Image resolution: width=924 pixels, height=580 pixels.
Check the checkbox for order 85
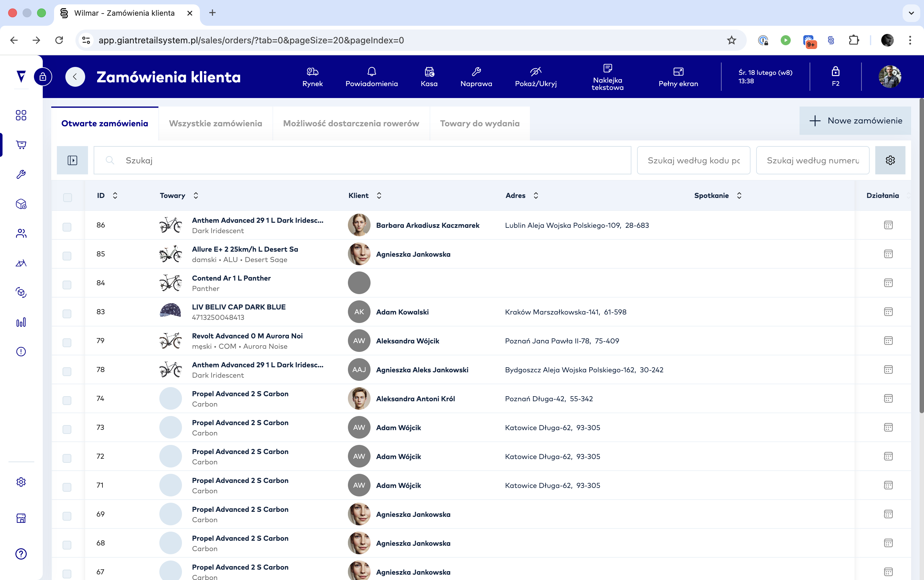(67, 256)
